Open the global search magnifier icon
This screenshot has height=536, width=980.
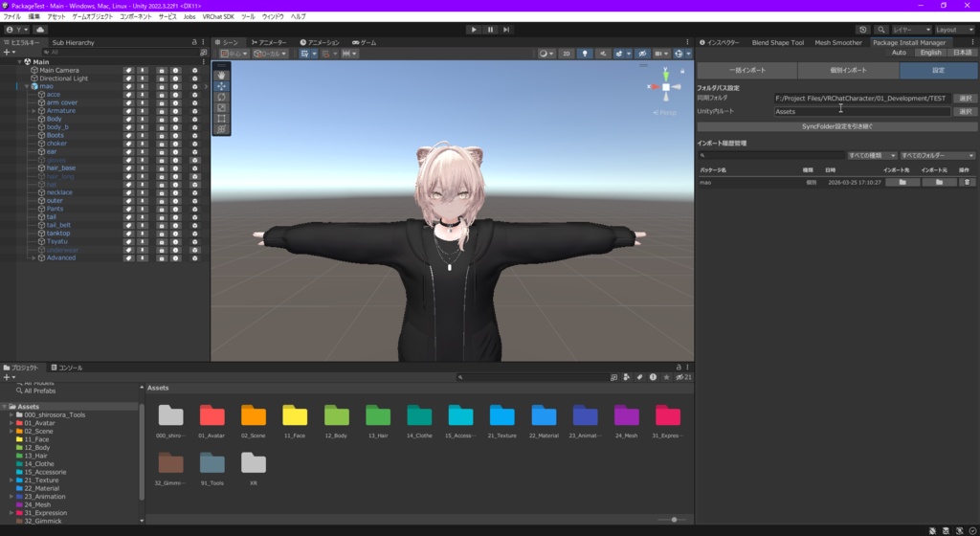click(881, 30)
